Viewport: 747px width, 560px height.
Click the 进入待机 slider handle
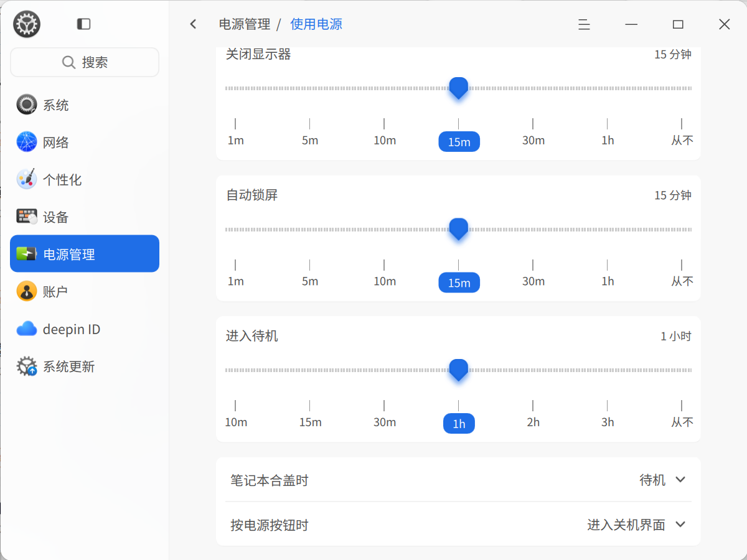click(459, 370)
